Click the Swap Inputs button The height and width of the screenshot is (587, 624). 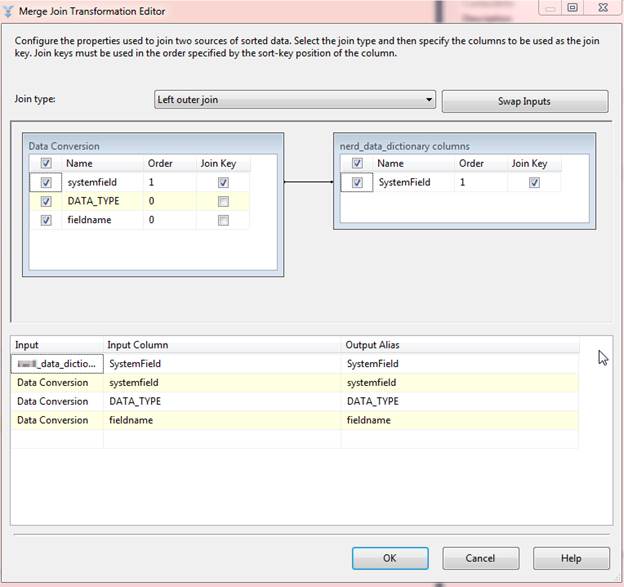tap(524, 101)
